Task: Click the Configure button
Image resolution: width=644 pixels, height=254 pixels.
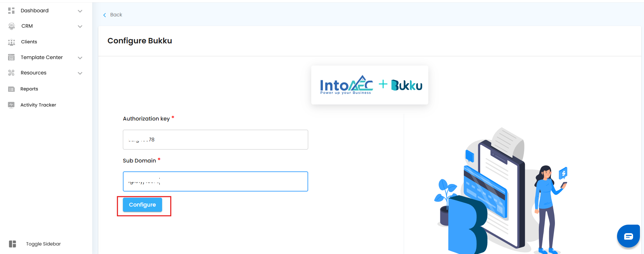Action: 142,204
